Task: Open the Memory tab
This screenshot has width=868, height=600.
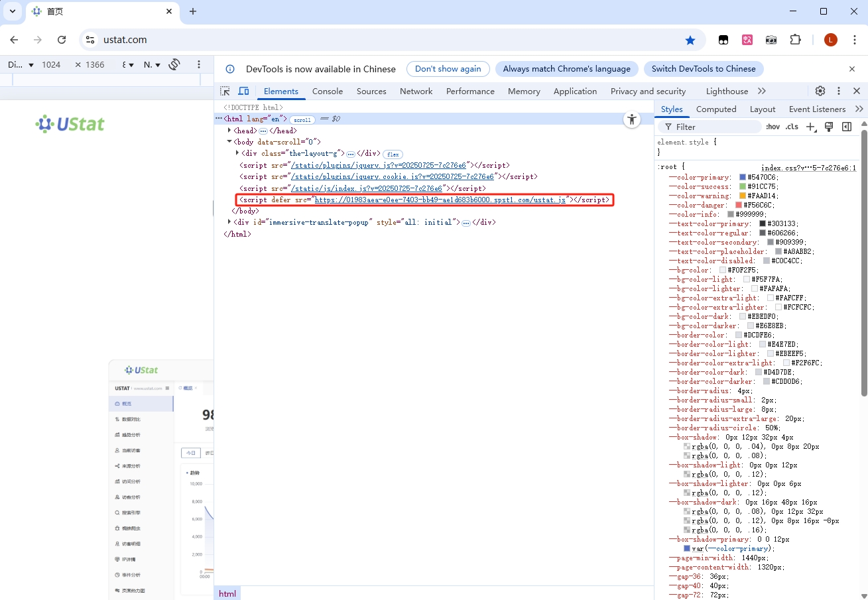Action: click(524, 91)
